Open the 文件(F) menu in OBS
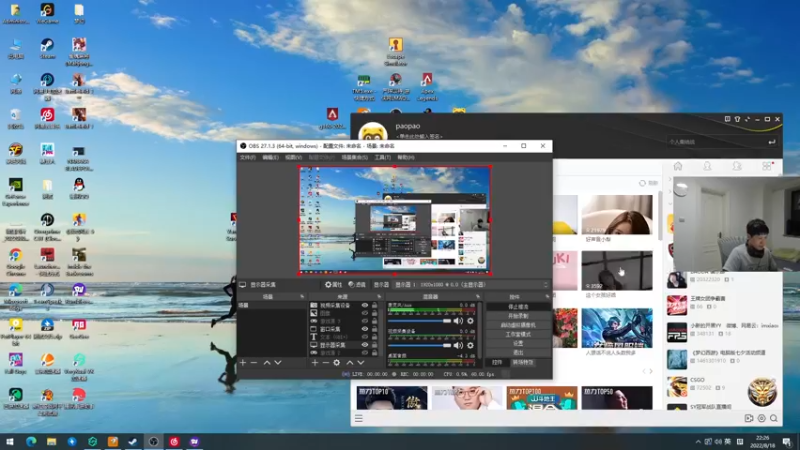Viewport: 800px width, 450px height. (247, 158)
